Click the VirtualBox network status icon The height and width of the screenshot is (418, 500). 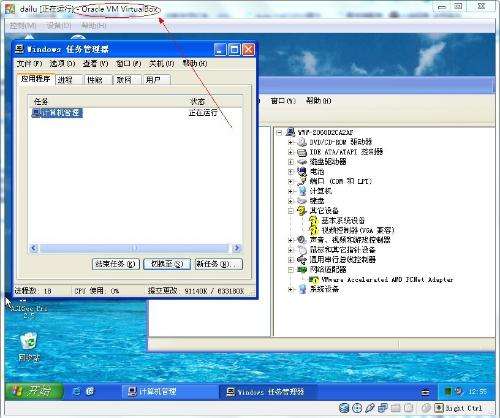[x=383, y=408]
